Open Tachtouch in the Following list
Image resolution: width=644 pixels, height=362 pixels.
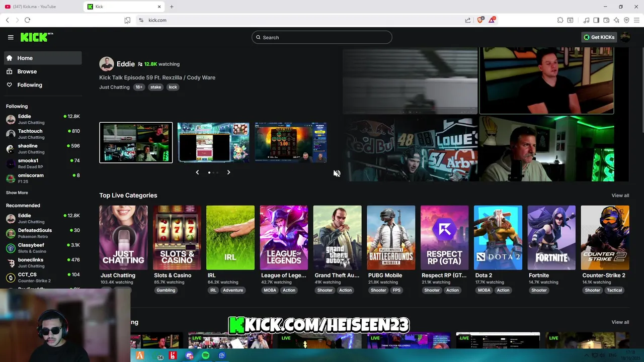[x=43, y=134]
